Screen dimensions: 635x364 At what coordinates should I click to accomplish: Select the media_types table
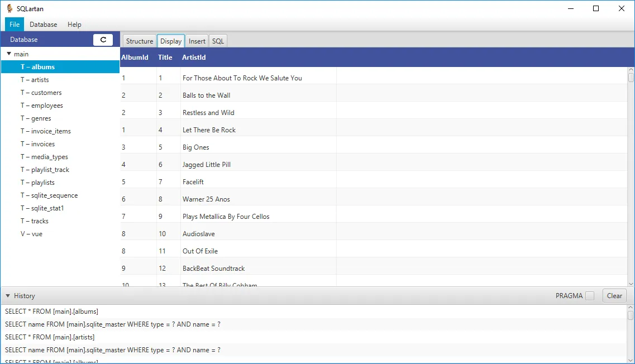[60, 157]
